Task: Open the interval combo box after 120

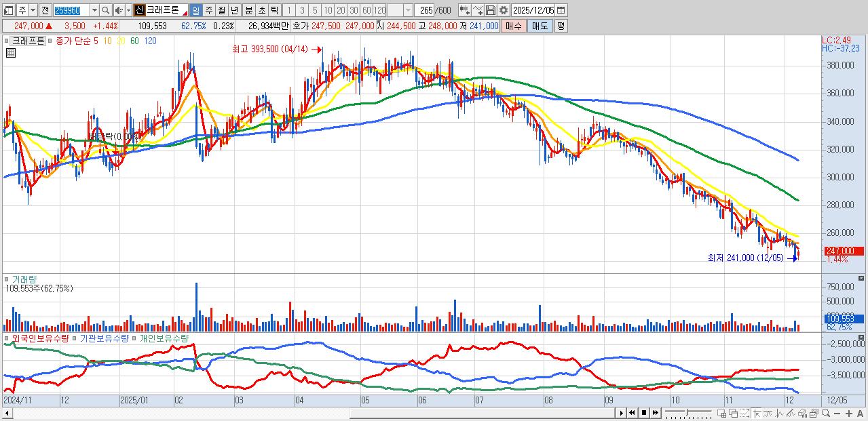Action: pyautogui.click(x=399, y=10)
